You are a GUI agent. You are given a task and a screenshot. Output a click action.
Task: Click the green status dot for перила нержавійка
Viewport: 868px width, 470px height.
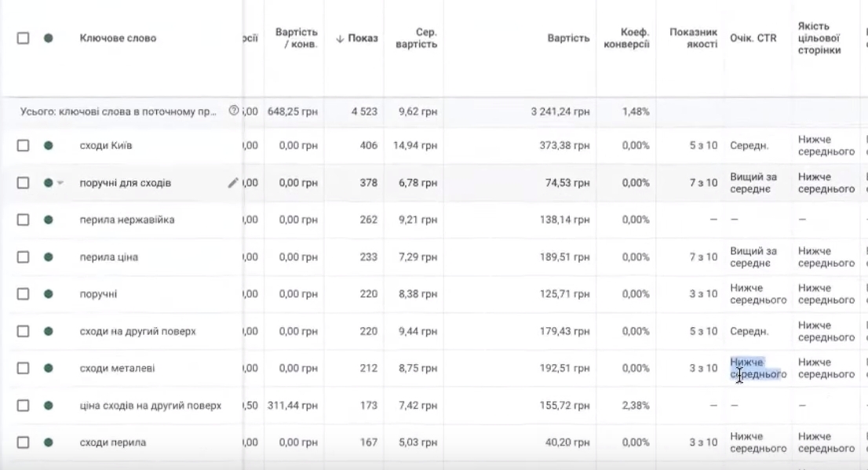48,220
